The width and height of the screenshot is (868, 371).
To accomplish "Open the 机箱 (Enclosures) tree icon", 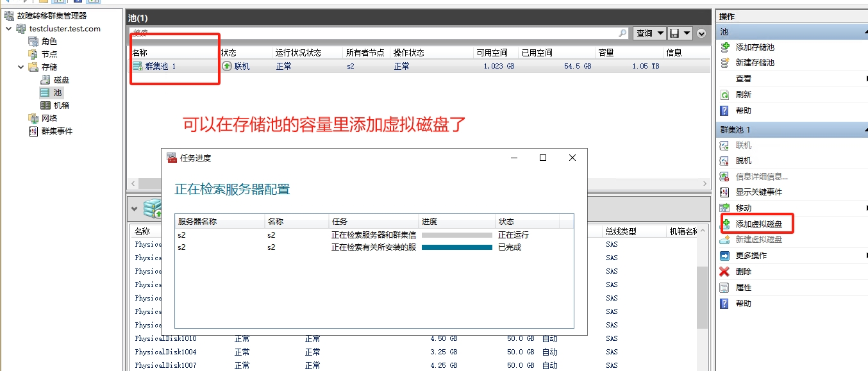I will click(x=46, y=105).
